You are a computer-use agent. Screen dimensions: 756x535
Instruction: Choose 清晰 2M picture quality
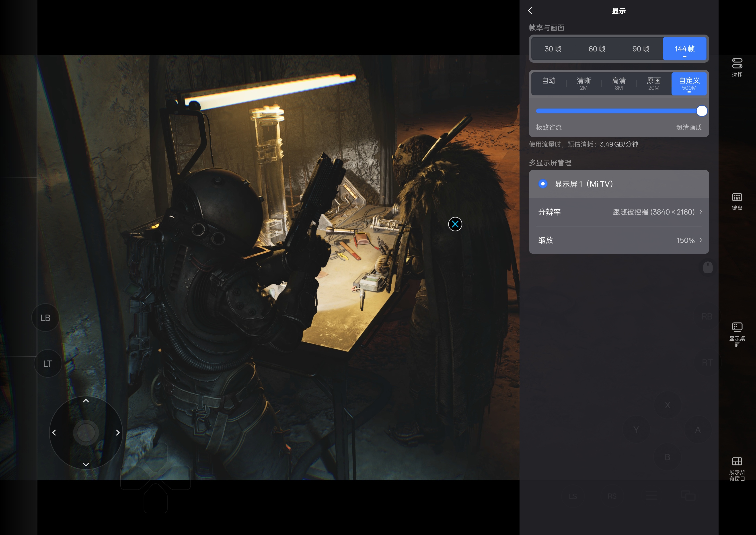[583, 84]
